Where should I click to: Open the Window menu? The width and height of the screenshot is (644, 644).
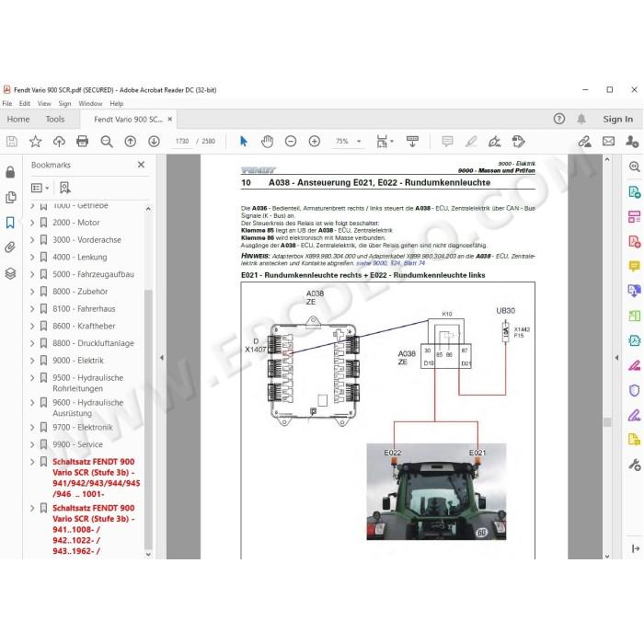[90, 103]
